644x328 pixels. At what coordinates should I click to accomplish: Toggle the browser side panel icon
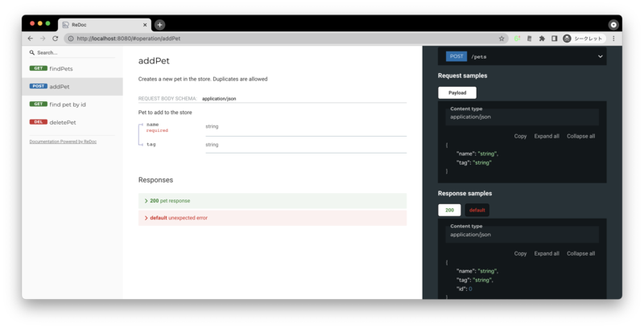pos(554,39)
